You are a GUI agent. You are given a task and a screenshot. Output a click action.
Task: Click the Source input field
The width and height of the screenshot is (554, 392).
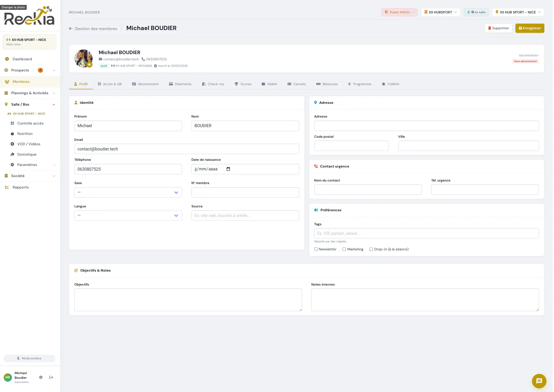click(245, 215)
